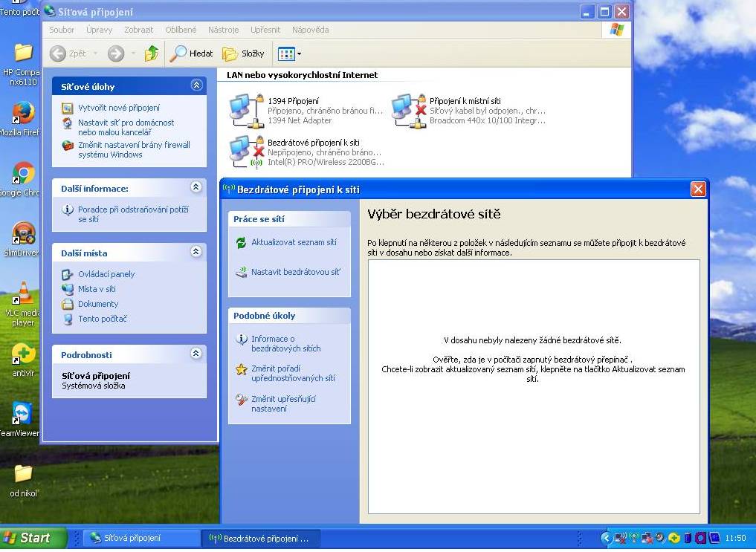
Task: Click the red disc SlimDrivers tray icon
Action: 660,538
